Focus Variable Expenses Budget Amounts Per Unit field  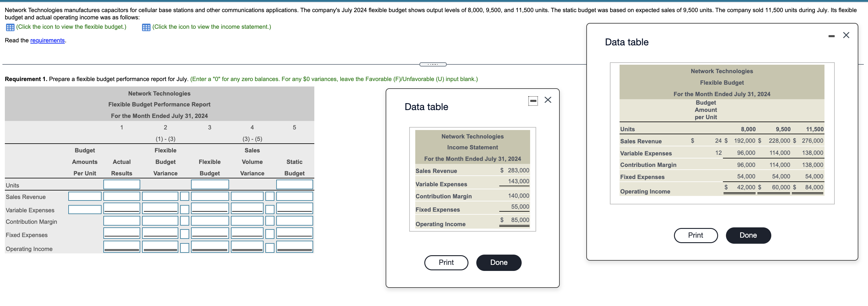click(x=85, y=210)
